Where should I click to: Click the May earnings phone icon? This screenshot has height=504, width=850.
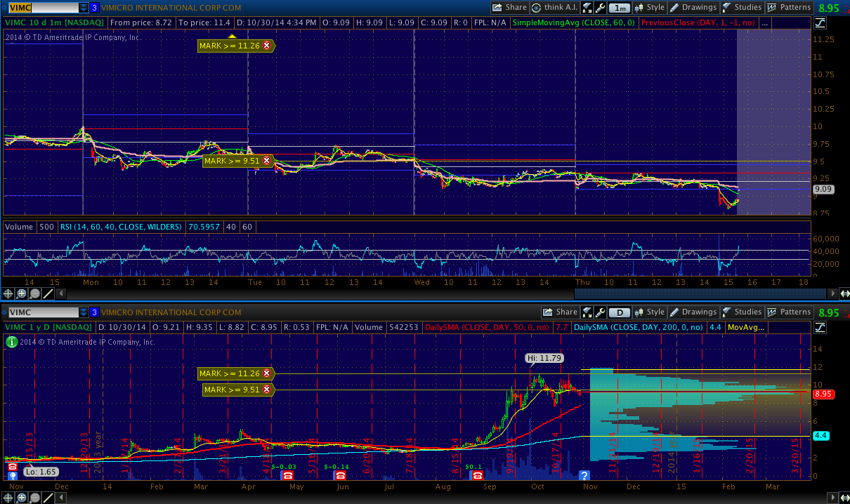coord(287,475)
